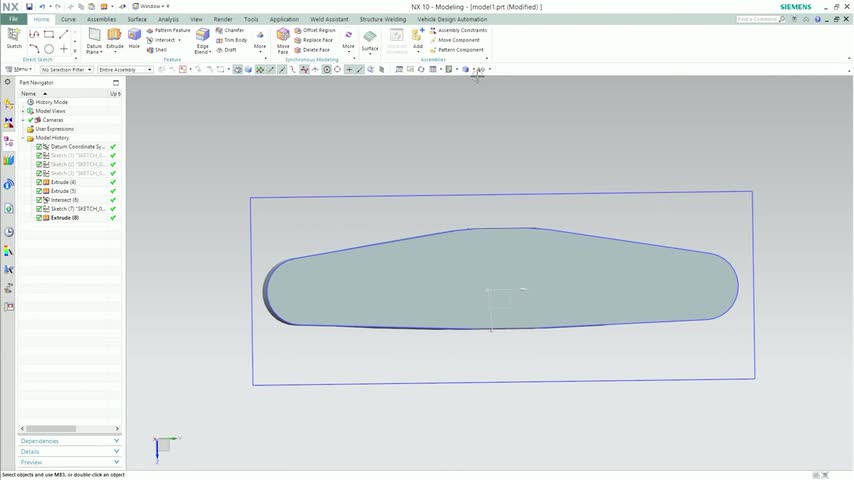Open resource bar settings gear
This screenshot has width=854, height=480.
8,82
